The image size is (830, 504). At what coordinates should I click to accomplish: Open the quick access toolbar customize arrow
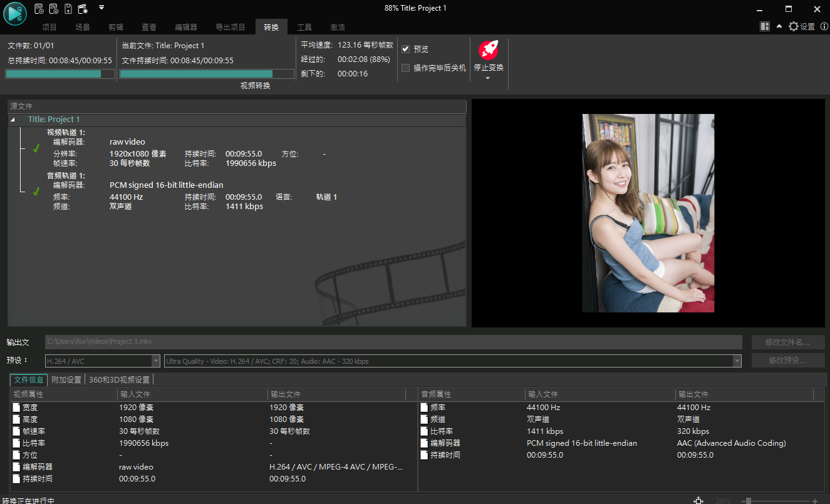click(x=101, y=8)
